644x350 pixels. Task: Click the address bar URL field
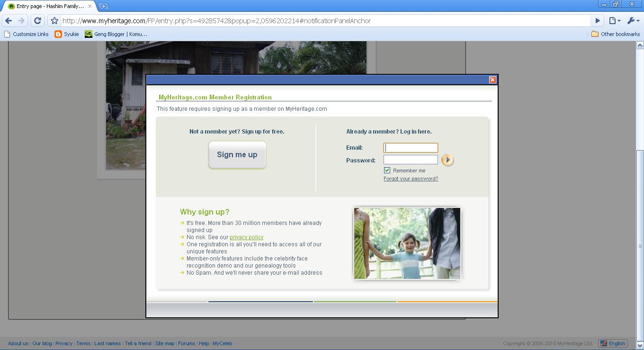tap(326, 21)
